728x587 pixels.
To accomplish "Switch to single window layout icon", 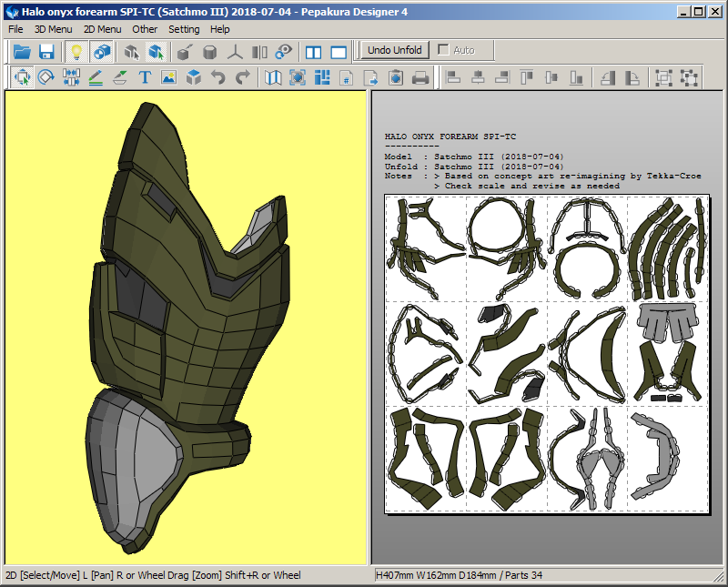I will [339, 52].
